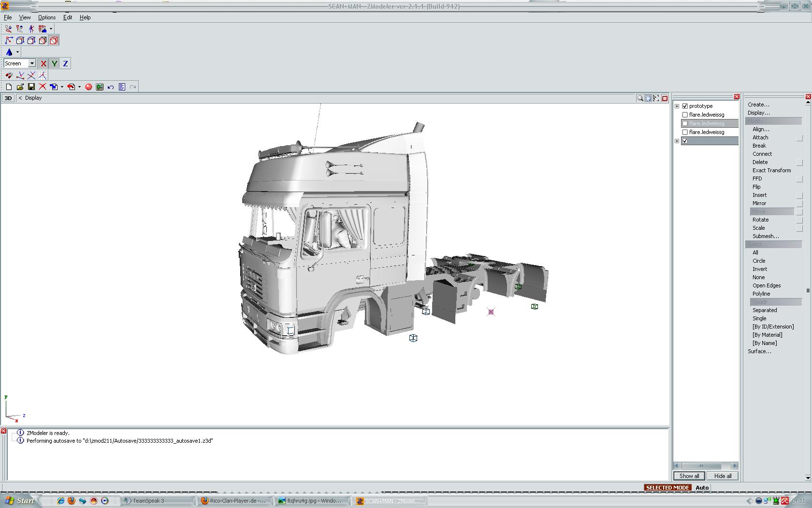Expand the prototype tree node
This screenshot has height=508, width=812.
pos(677,106)
